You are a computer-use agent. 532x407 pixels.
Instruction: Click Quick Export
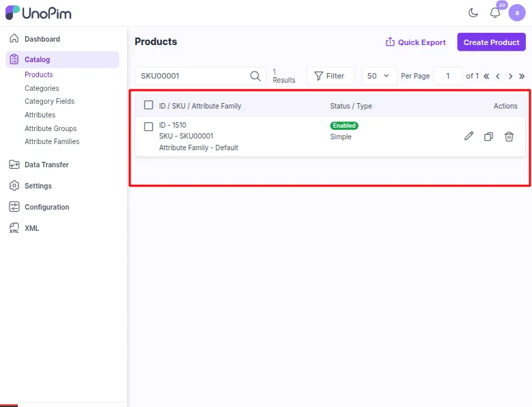416,42
